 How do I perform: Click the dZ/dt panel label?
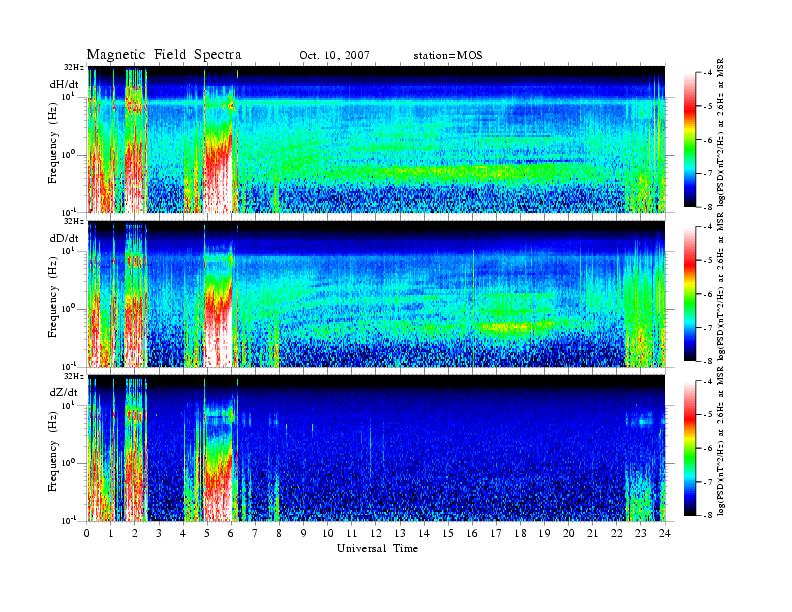tap(64, 392)
